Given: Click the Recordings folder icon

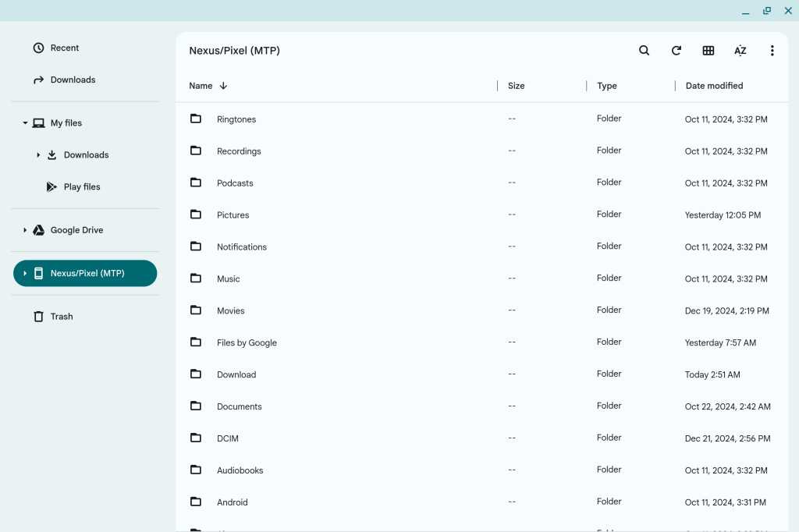Looking at the screenshot, I should pos(196,151).
